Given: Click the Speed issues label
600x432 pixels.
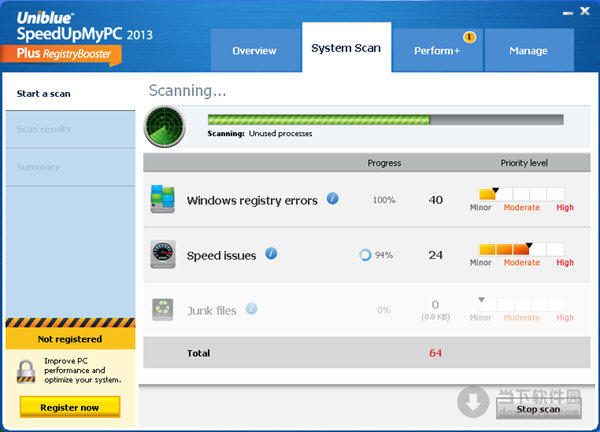Looking at the screenshot, I should (221, 256).
